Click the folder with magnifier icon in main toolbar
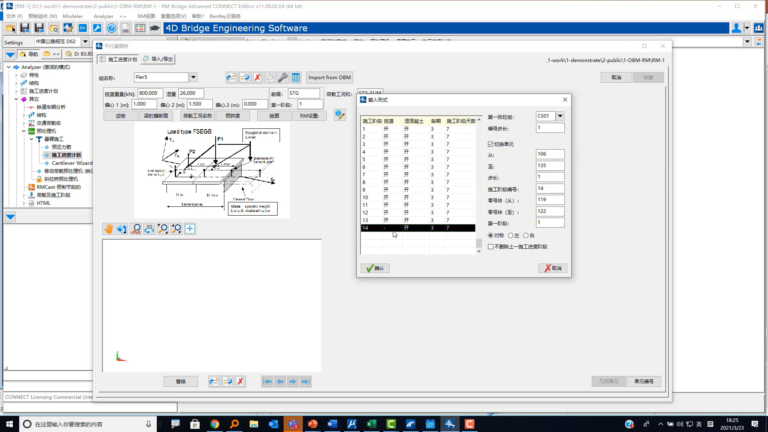768x432 pixels. coord(54,28)
